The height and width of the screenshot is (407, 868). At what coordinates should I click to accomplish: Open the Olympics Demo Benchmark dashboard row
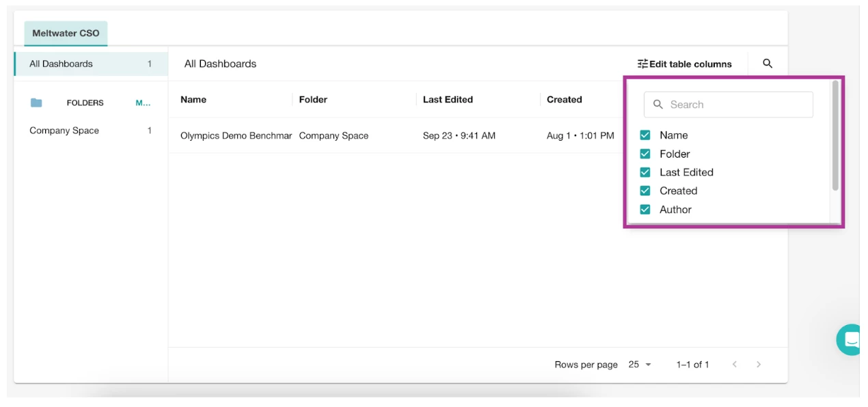tap(236, 136)
